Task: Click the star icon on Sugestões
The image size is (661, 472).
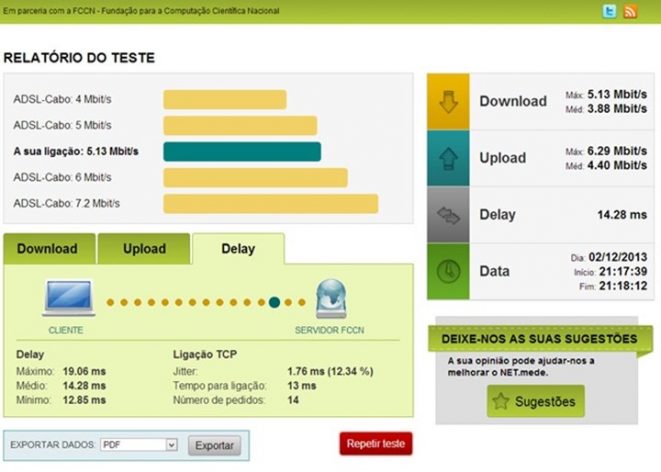Action: pos(500,401)
